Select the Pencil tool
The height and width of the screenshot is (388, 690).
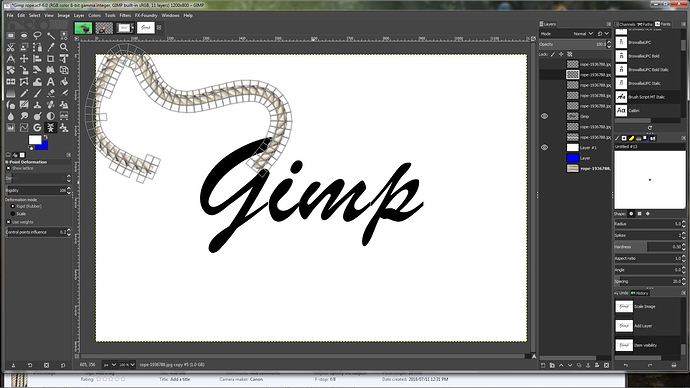24,93
